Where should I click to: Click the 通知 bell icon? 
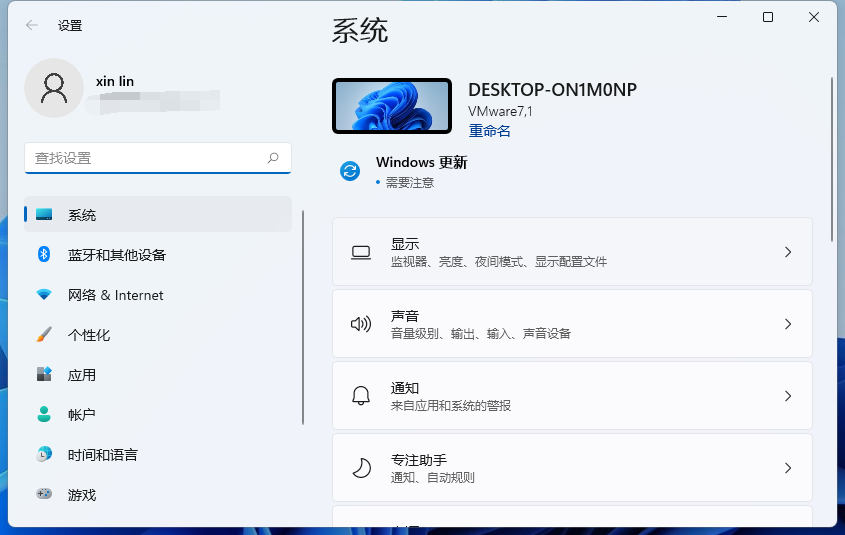(x=361, y=396)
